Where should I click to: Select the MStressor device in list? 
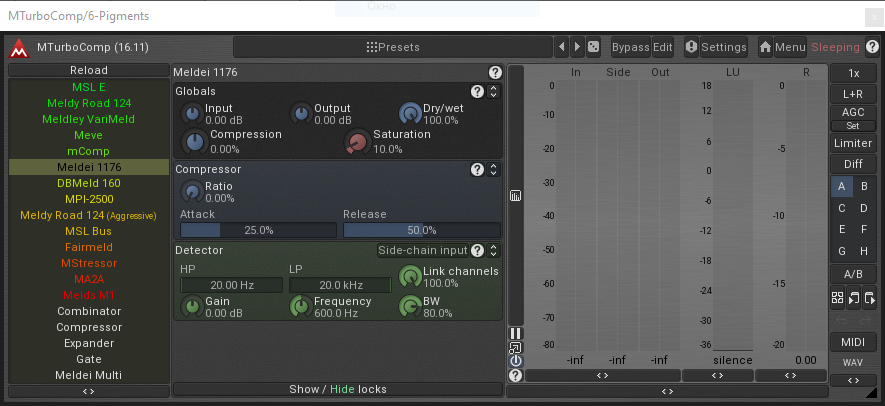(89, 263)
